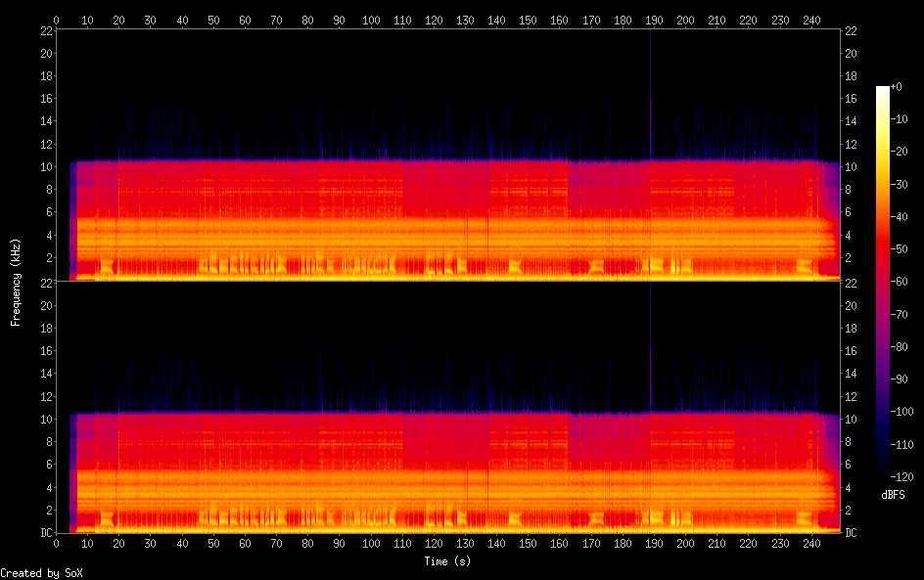Click the "Frequency (kHz)" vertical axis title

[16, 282]
